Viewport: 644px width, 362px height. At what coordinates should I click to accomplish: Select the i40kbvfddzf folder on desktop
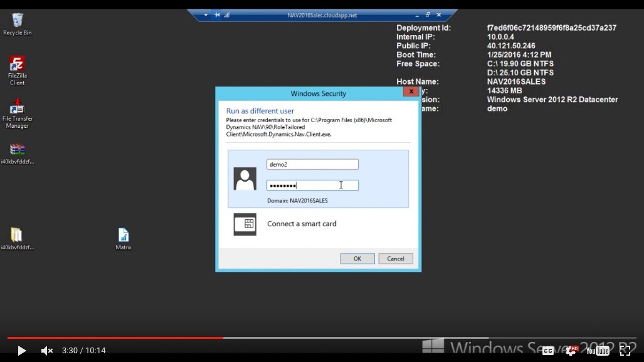coord(18,239)
